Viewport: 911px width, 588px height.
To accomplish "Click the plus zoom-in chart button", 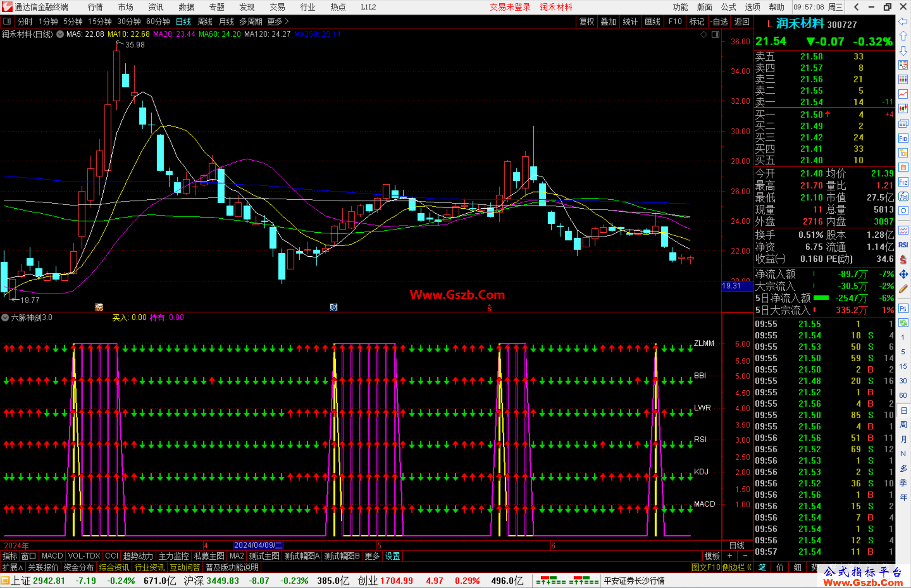I will coord(730,556).
